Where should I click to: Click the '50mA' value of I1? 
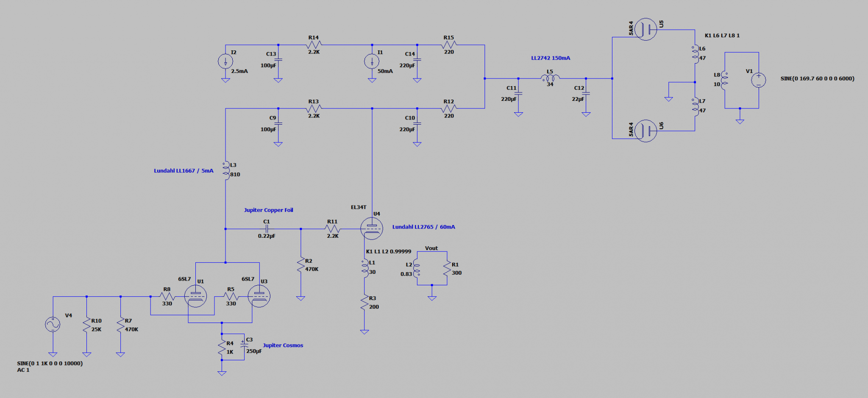385,71
